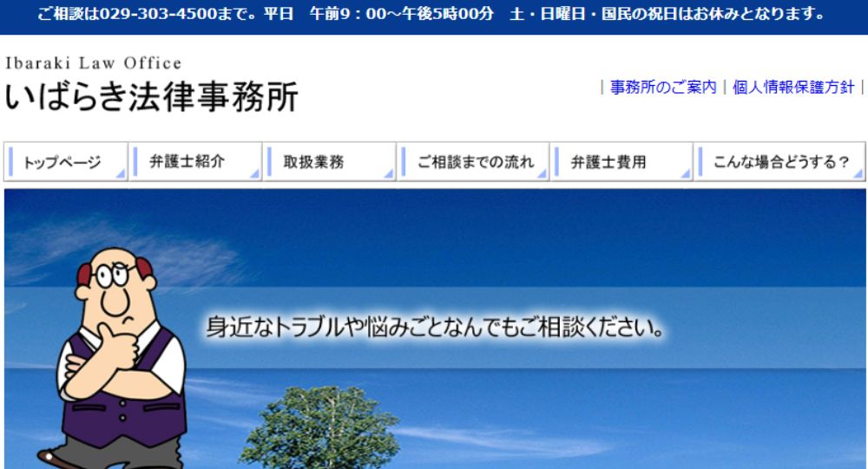Click the corner triangle on こんな場合どうする？ button

coord(858,175)
